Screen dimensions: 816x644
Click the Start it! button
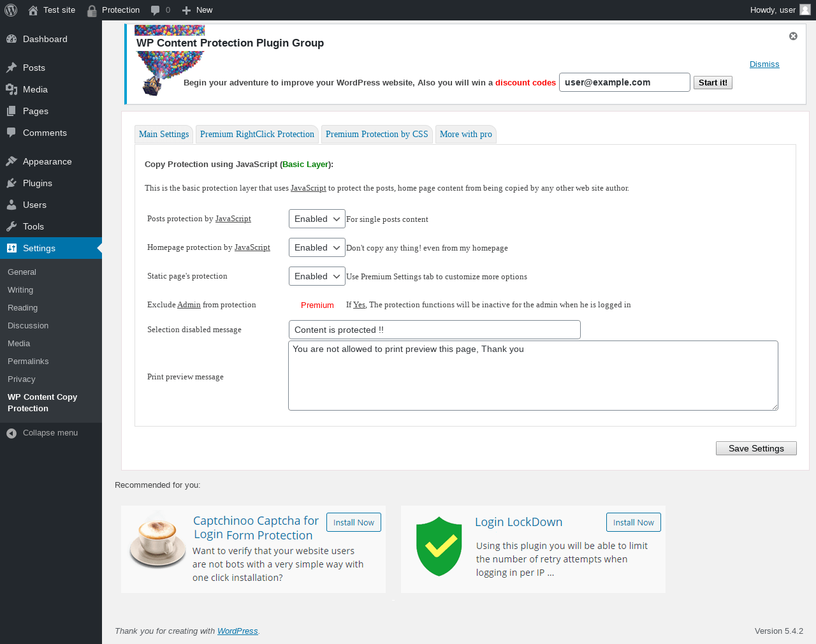(x=713, y=82)
